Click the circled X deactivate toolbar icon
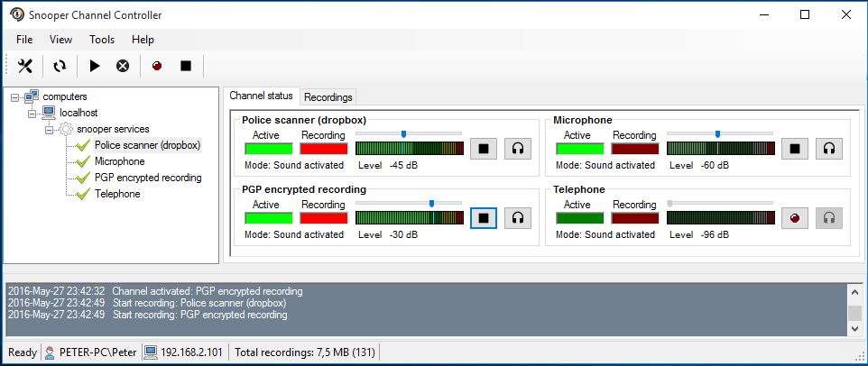Viewport: 868px width, 366px height. tap(123, 67)
